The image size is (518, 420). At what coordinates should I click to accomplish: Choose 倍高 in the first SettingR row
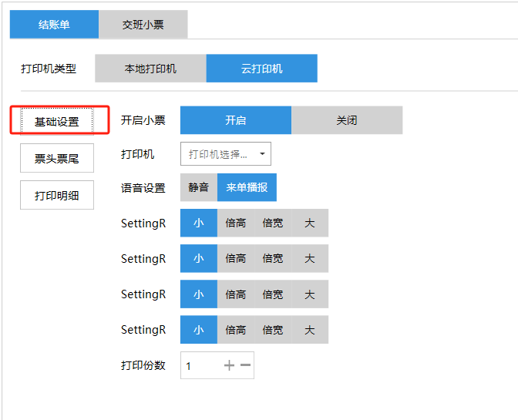tap(236, 223)
